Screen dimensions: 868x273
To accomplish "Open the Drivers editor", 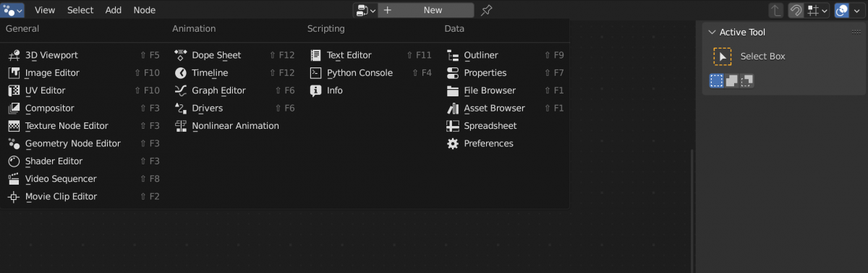I will click(234, 108).
